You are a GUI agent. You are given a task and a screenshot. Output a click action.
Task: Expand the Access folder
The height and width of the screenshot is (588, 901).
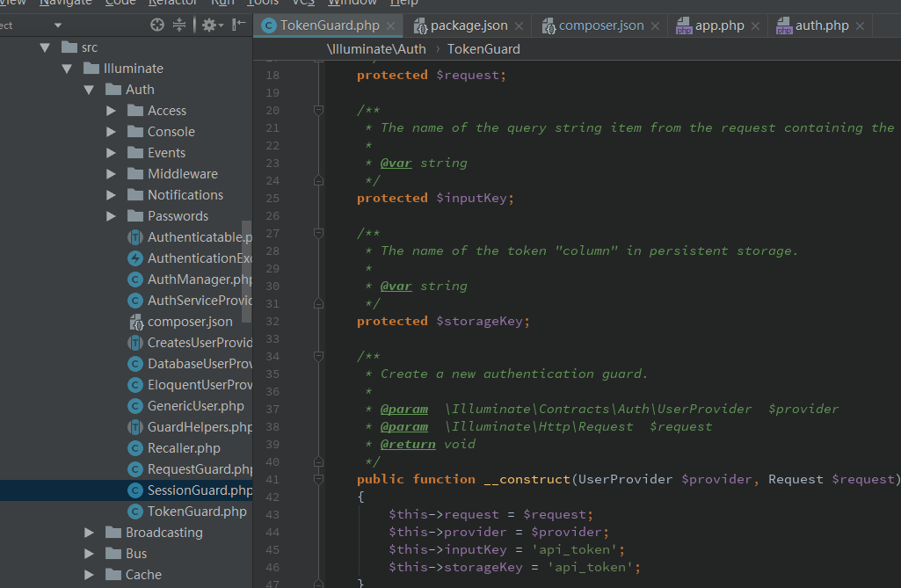[x=111, y=111]
